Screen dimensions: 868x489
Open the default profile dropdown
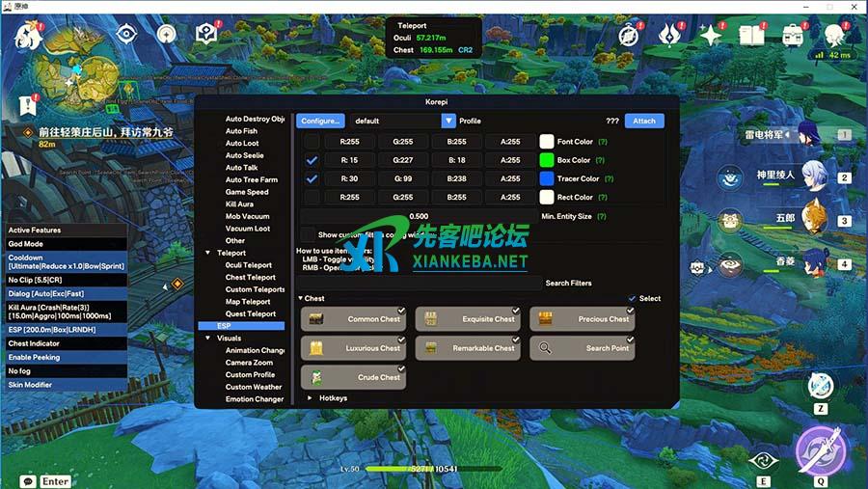tap(448, 121)
